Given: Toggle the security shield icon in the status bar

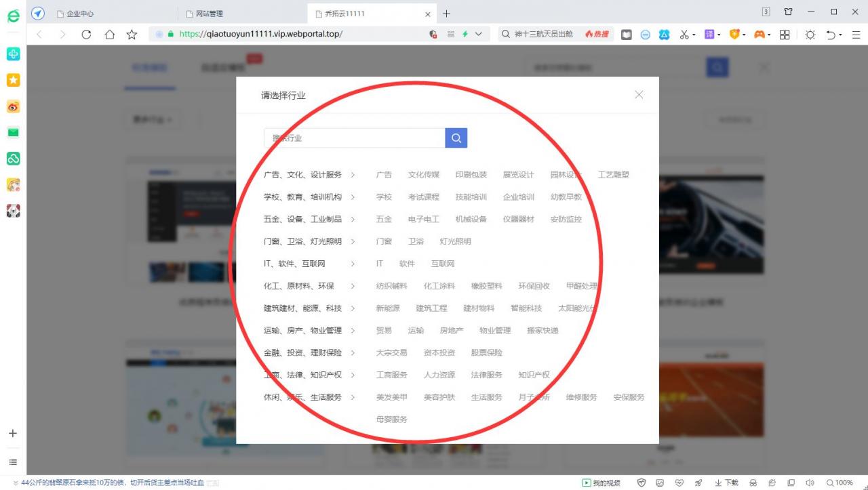Looking at the screenshot, I should pyautogui.click(x=642, y=483).
